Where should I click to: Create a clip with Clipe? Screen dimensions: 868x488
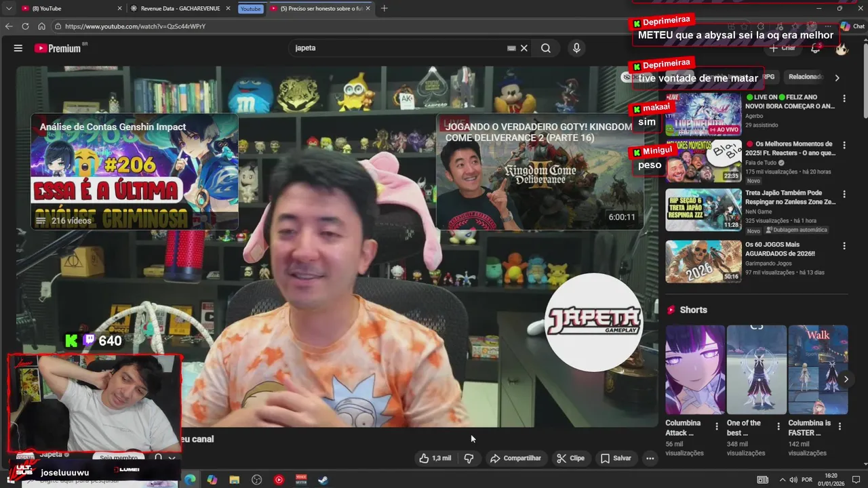[x=570, y=458]
